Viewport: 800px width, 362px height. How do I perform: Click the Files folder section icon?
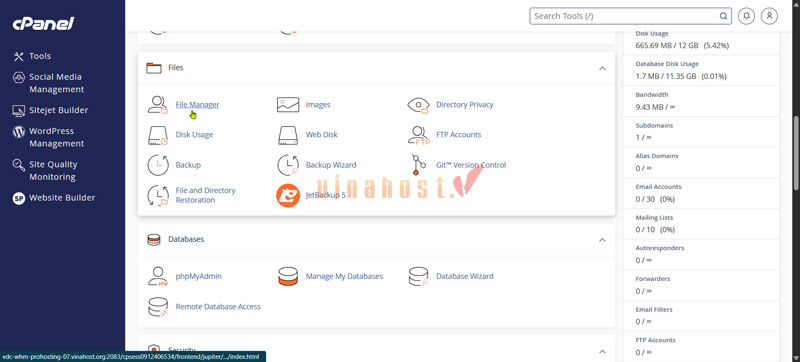(x=154, y=68)
